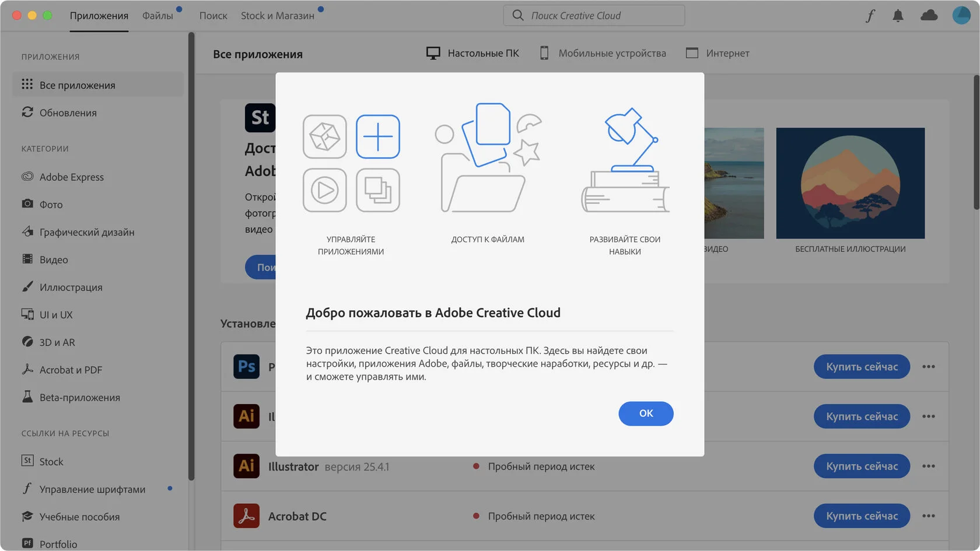Click the Видео filmstrip icon
Image resolution: width=980 pixels, height=551 pixels.
[27, 259]
